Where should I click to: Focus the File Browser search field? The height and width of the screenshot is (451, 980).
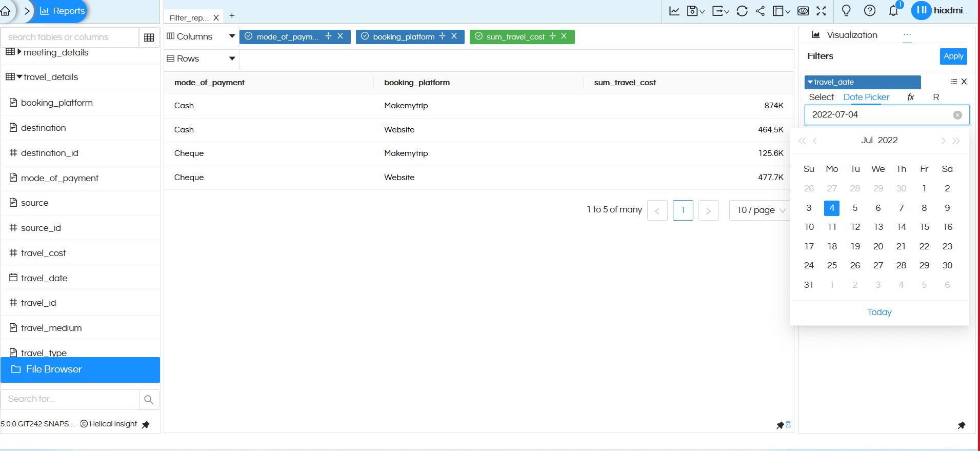click(x=70, y=399)
